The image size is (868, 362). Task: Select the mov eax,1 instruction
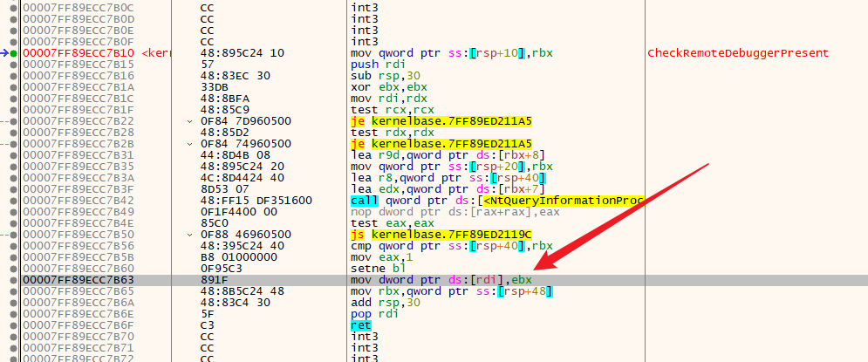(x=380, y=257)
